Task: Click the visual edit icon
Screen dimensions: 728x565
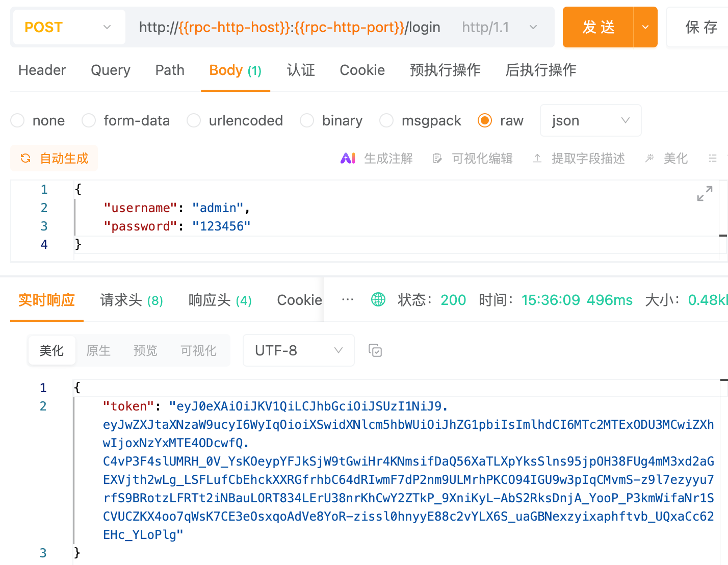Action: pos(437,159)
